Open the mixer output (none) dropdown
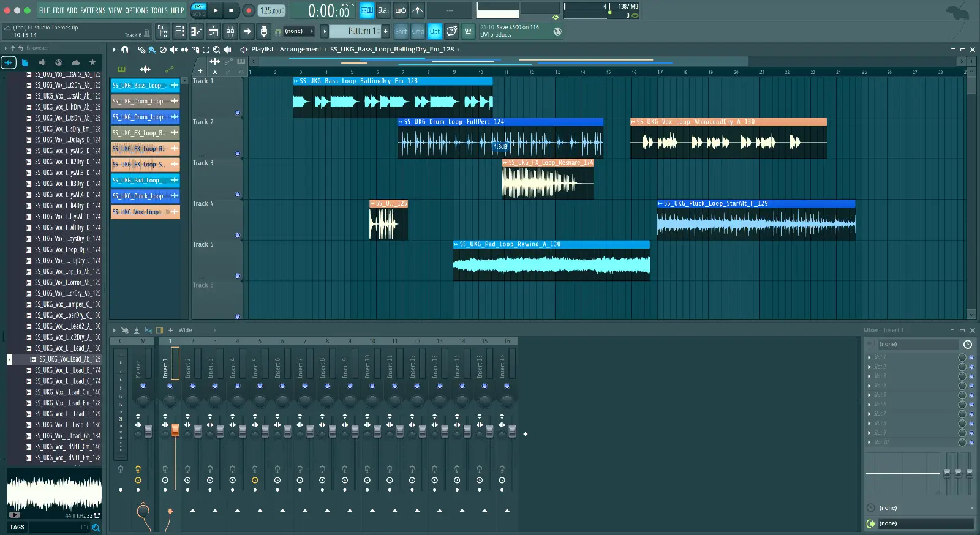This screenshot has width=980, height=535. tap(926, 523)
